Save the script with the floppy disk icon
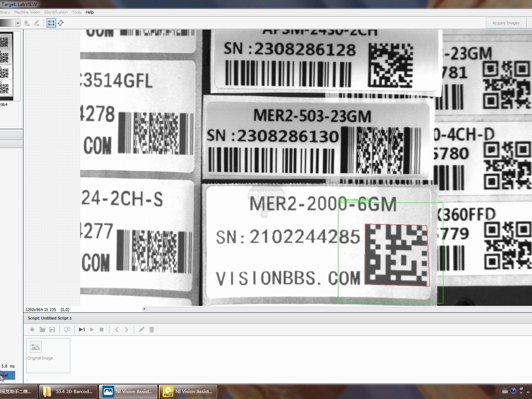 tap(52, 330)
